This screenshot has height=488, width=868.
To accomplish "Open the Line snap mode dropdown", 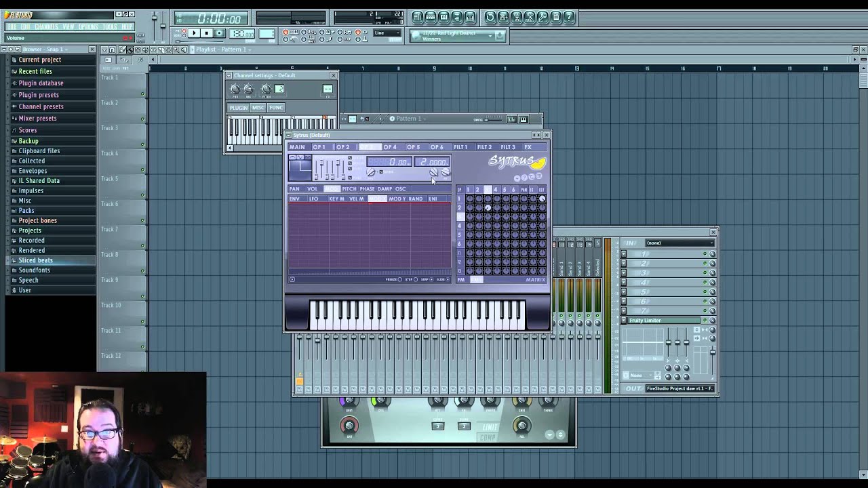I will click(387, 33).
